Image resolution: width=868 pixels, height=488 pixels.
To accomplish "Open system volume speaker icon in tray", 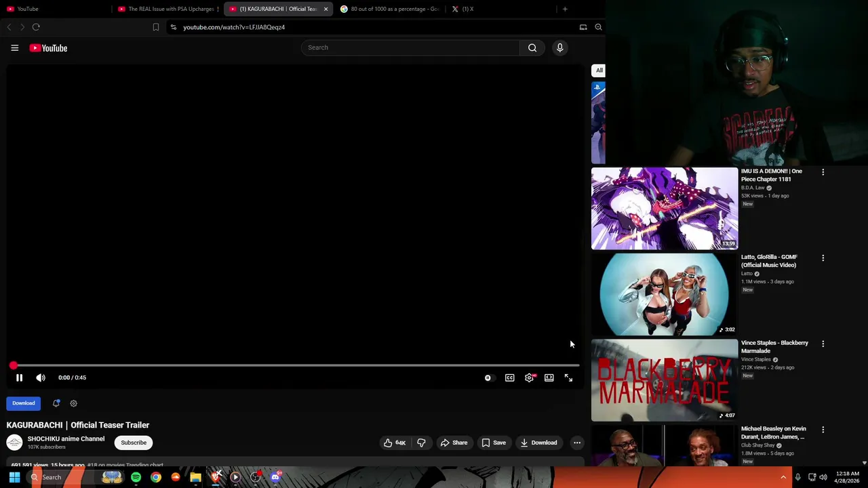I will click(x=824, y=477).
